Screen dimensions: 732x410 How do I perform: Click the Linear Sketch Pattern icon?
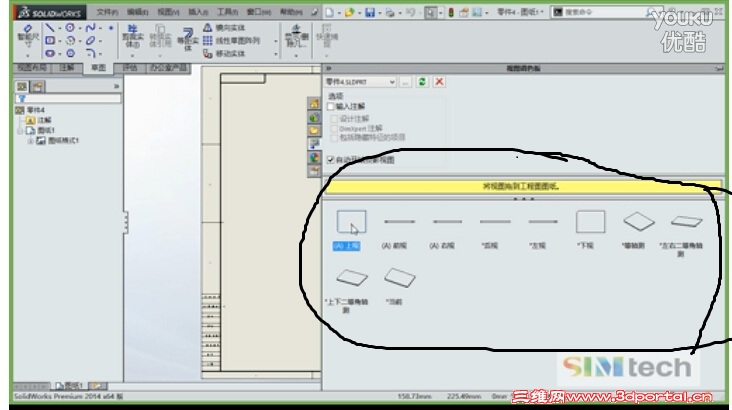(x=208, y=41)
